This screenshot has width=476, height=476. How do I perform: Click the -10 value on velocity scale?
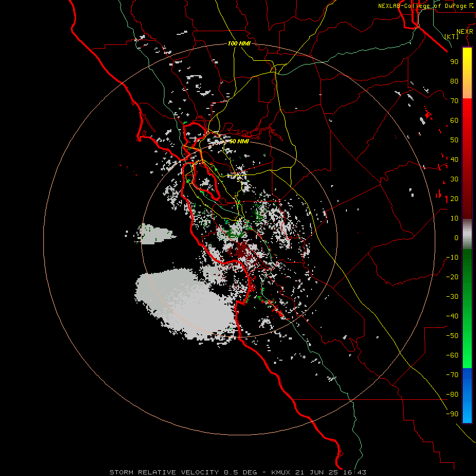(x=452, y=258)
